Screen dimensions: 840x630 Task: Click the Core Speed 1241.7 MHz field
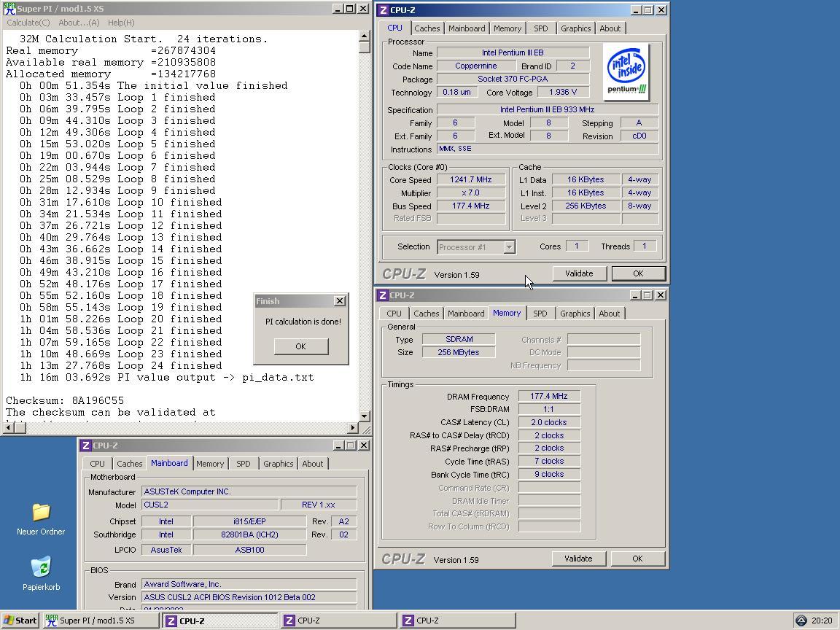tap(471, 179)
